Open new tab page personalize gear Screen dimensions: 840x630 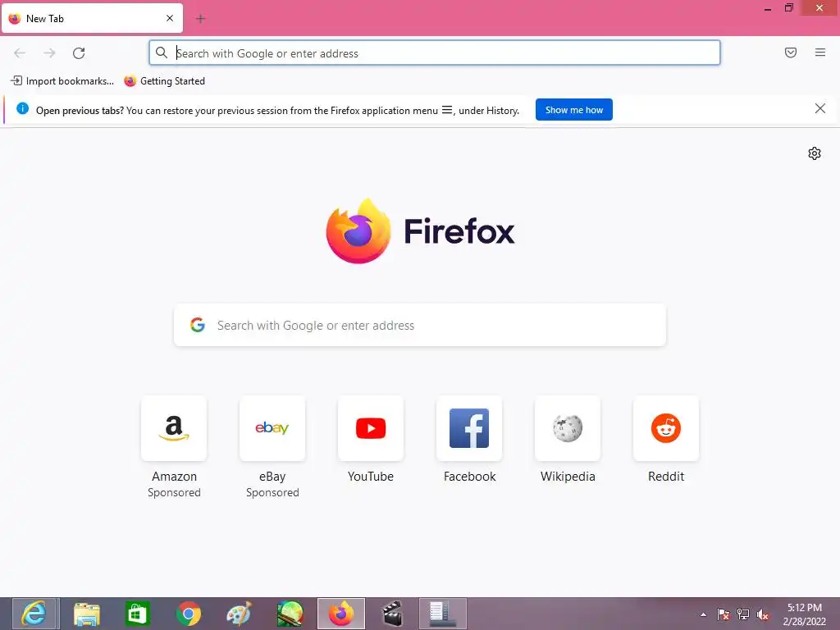click(x=815, y=153)
